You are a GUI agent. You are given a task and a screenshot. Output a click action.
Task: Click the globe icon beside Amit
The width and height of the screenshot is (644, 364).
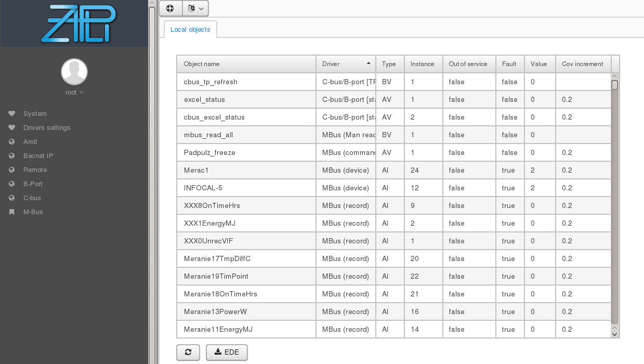[12, 142]
